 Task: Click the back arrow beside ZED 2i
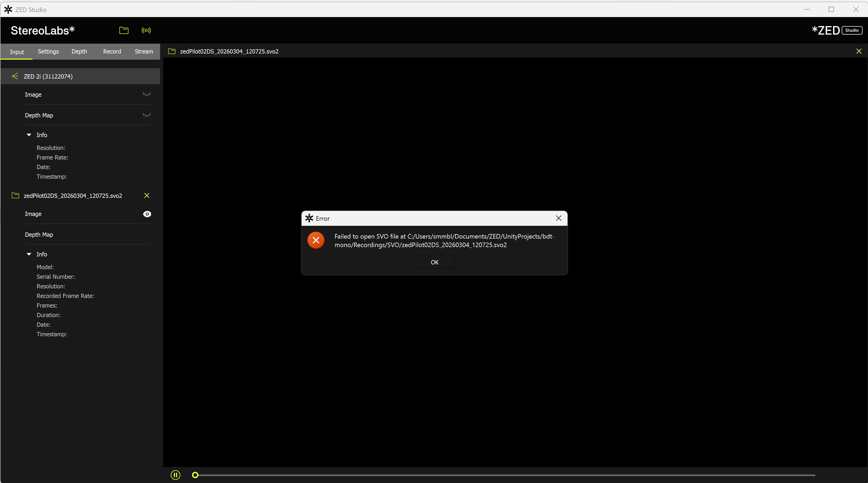(15, 76)
